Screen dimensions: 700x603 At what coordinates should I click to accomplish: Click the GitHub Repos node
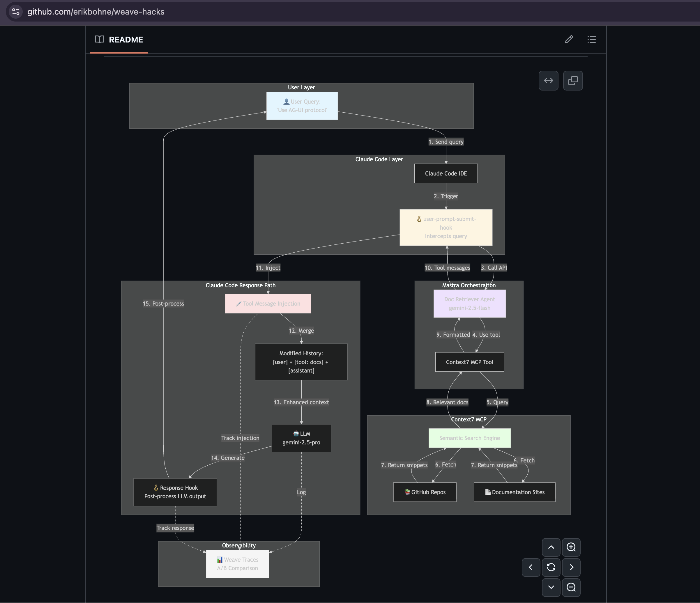(x=425, y=492)
